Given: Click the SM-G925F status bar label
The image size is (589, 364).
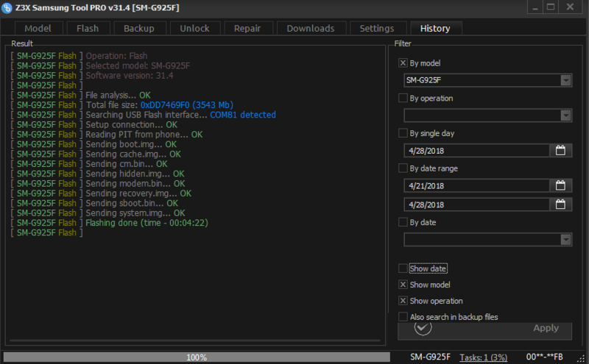Looking at the screenshot, I should pos(430,357).
